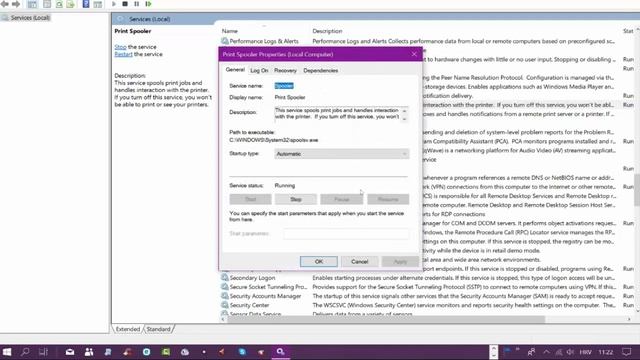Open the Windows Start button
640x360 pixels.
click(x=7, y=352)
